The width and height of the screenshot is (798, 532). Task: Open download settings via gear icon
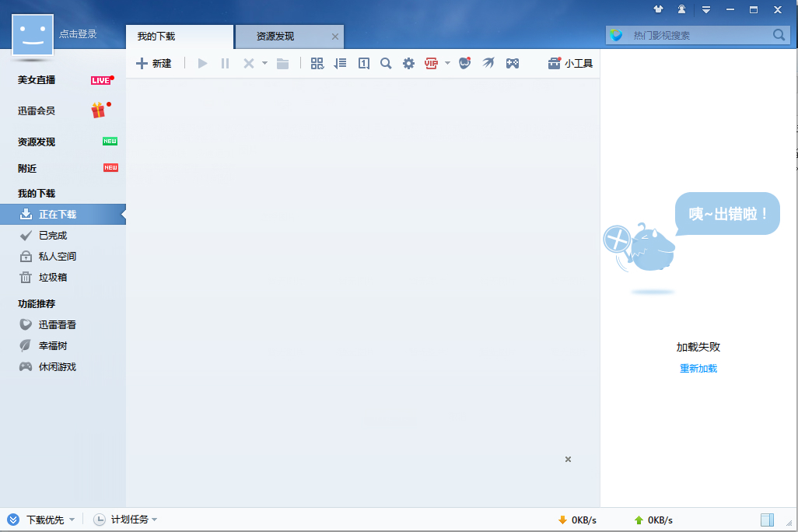click(408, 63)
